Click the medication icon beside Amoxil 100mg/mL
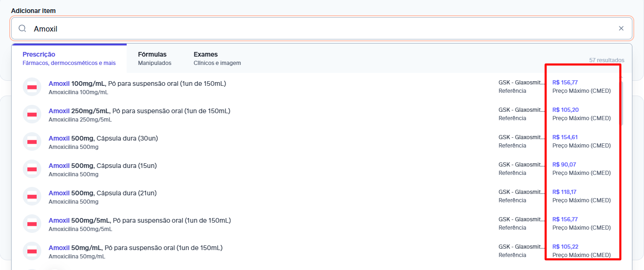 [x=32, y=87]
